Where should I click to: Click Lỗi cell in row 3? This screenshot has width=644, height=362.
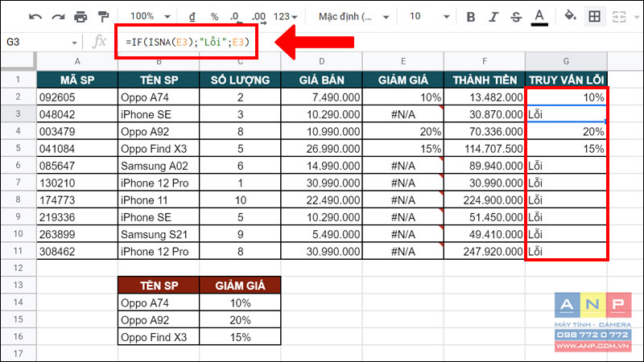click(566, 114)
